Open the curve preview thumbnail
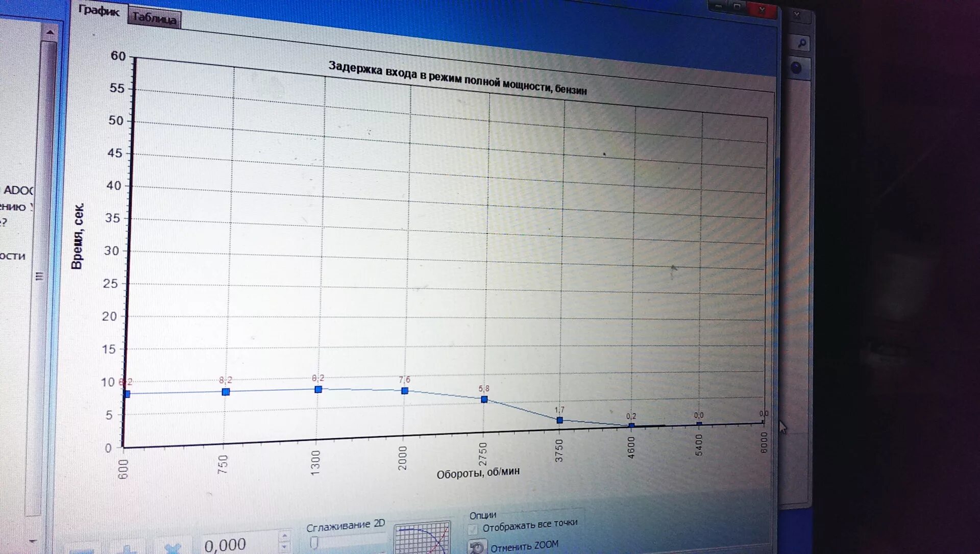The height and width of the screenshot is (554, 980). 423,539
